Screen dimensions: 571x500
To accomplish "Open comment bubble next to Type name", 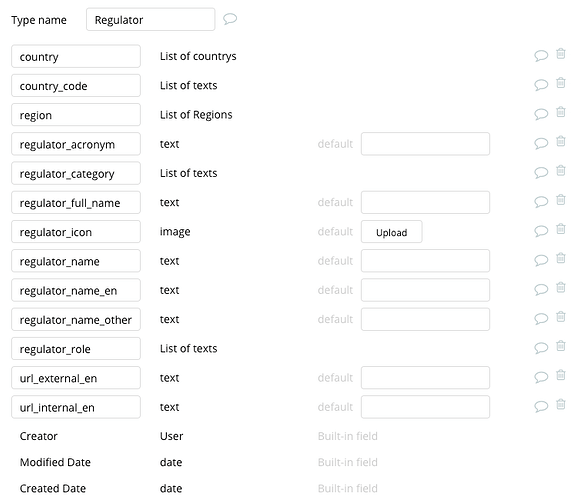I will pos(230,19).
